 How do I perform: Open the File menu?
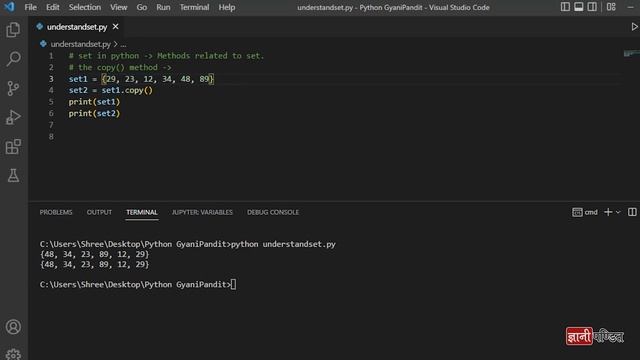(31, 7)
